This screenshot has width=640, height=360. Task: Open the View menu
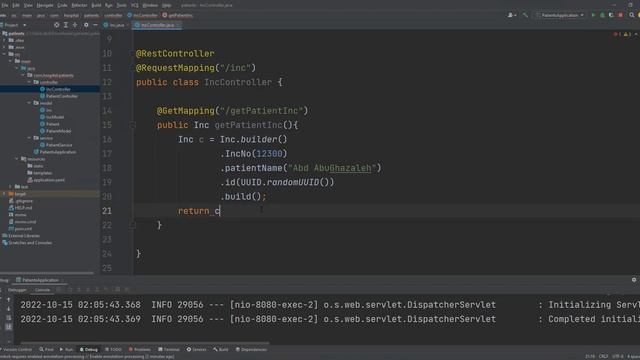[x=28, y=5]
